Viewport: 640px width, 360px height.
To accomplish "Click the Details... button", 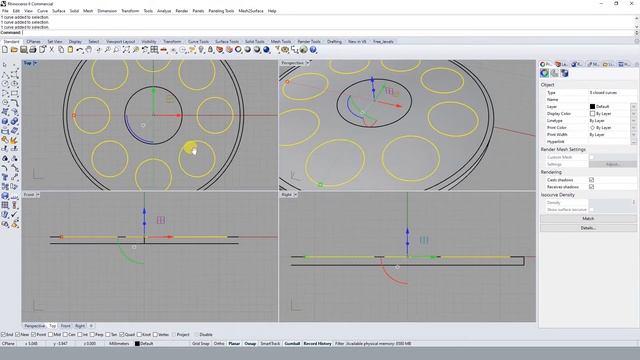I will point(588,228).
